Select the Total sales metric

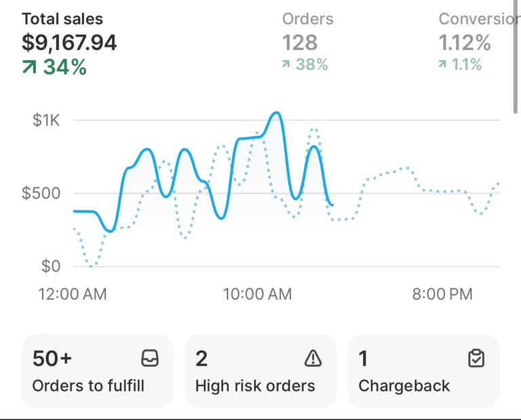(x=62, y=19)
